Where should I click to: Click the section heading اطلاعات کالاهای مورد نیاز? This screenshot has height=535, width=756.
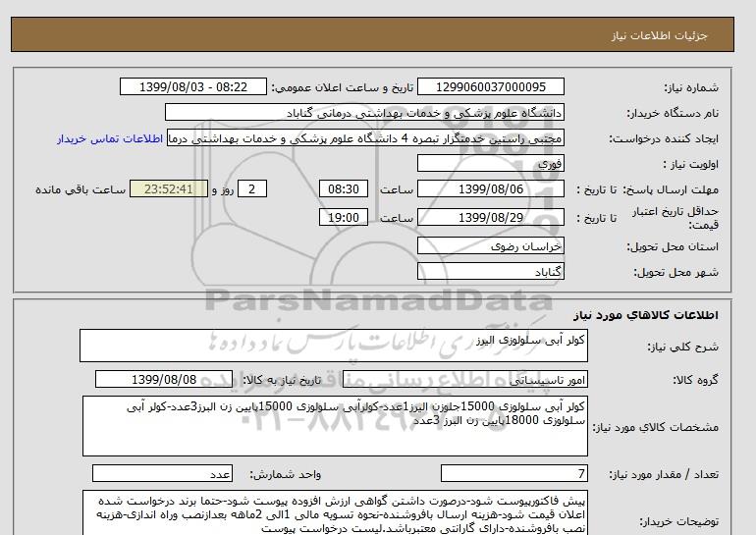tap(646, 315)
